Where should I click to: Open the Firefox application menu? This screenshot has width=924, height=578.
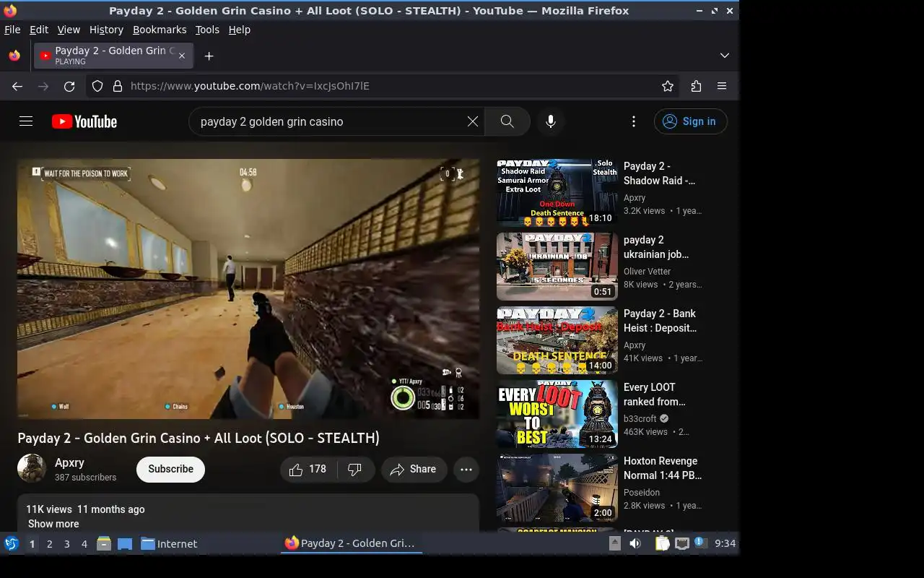722,86
